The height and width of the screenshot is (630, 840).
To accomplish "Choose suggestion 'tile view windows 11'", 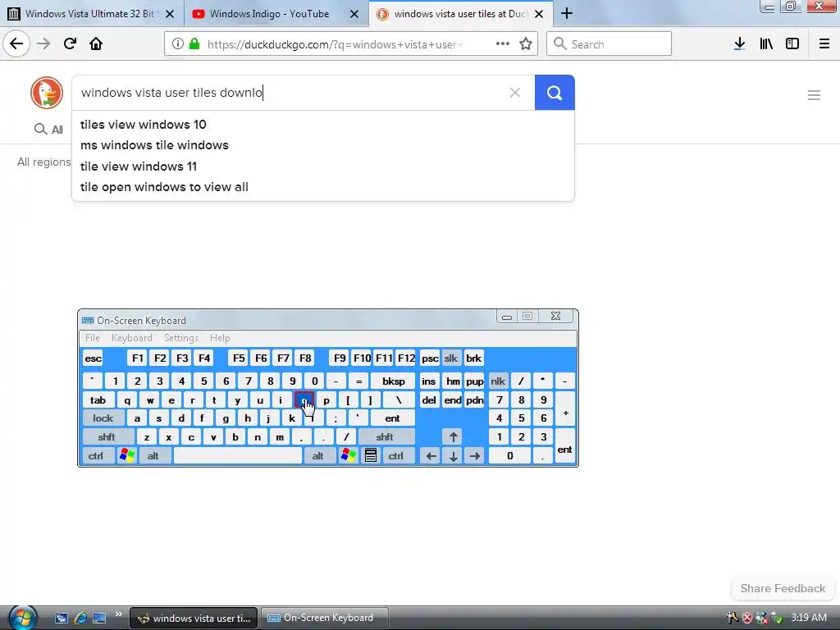I will pyautogui.click(x=323, y=166).
